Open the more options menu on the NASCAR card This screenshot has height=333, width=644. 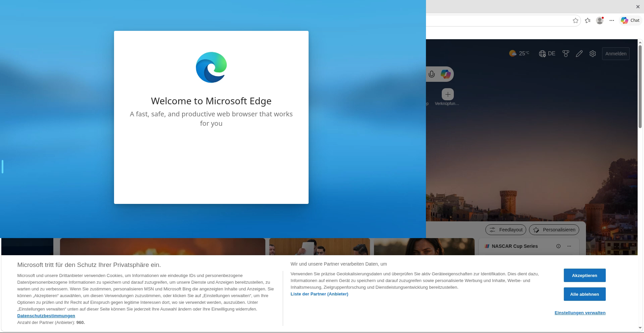coord(569,246)
